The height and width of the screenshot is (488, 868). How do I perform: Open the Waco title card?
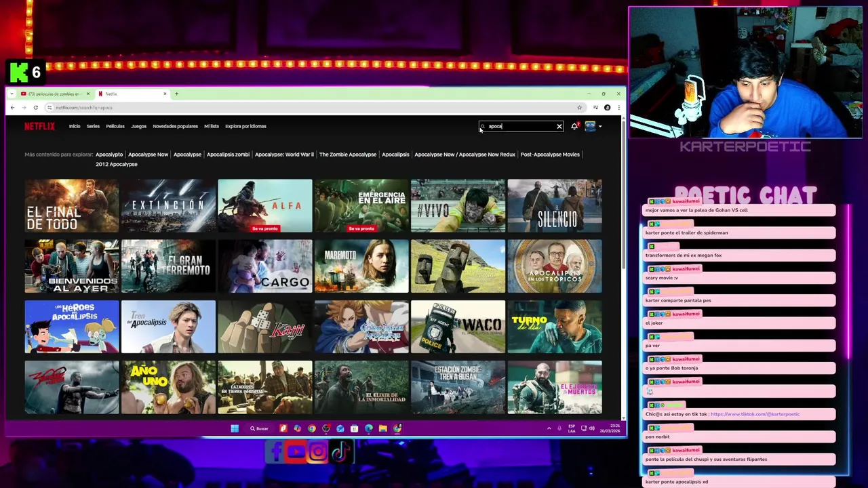point(458,327)
